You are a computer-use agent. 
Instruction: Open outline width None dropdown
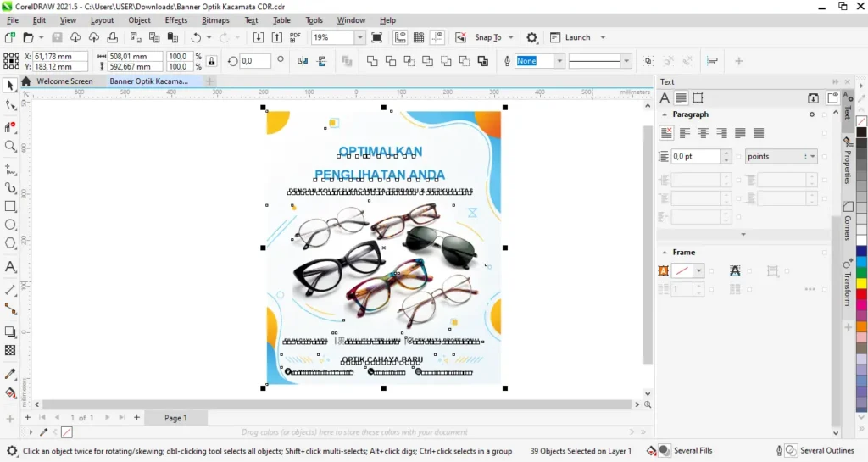(559, 61)
